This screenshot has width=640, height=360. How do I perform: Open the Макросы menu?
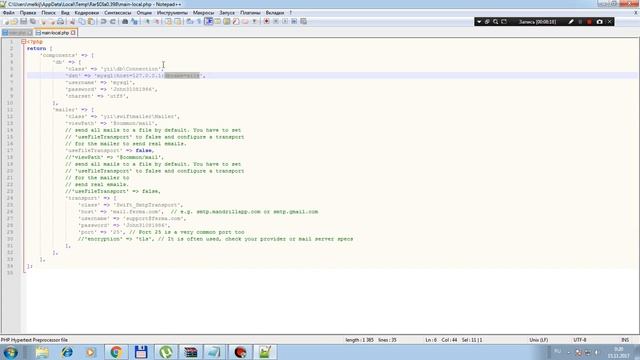[x=203, y=13]
